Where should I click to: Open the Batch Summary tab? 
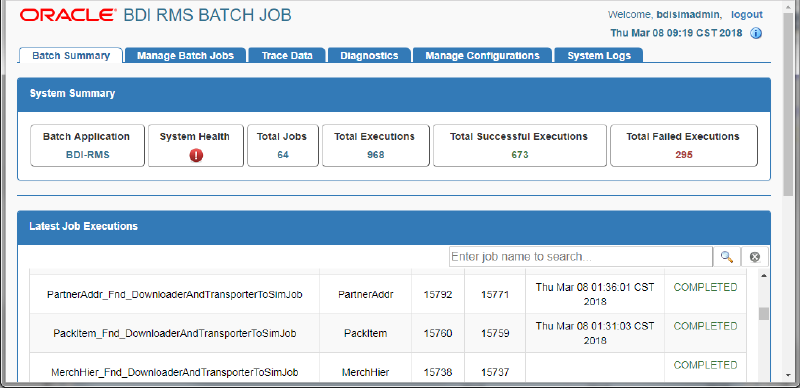coord(71,55)
